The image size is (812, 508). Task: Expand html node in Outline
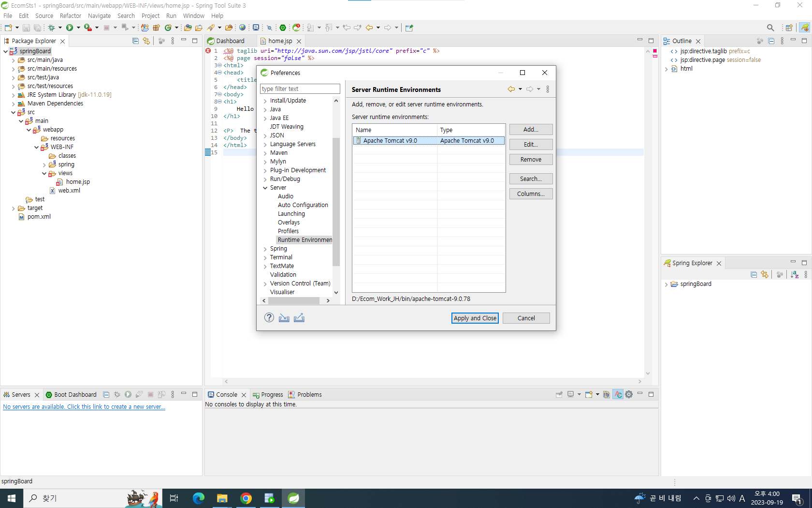coord(666,69)
